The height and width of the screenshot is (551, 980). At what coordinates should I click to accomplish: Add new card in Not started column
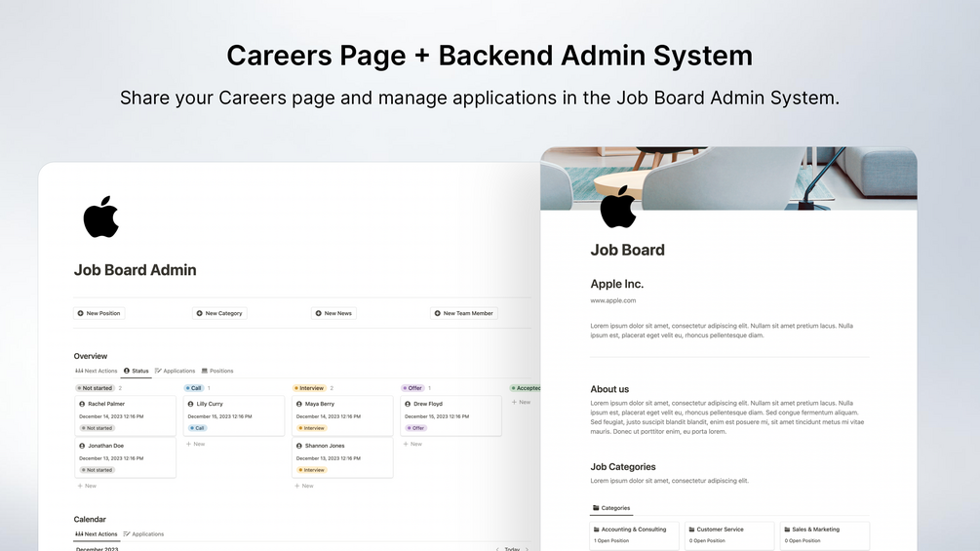click(x=87, y=486)
